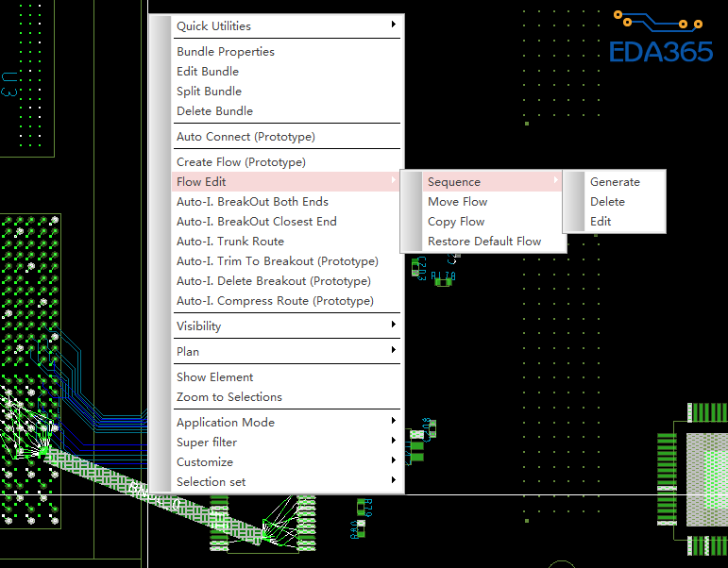Select Generate in Sequence submenu

point(615,182)
